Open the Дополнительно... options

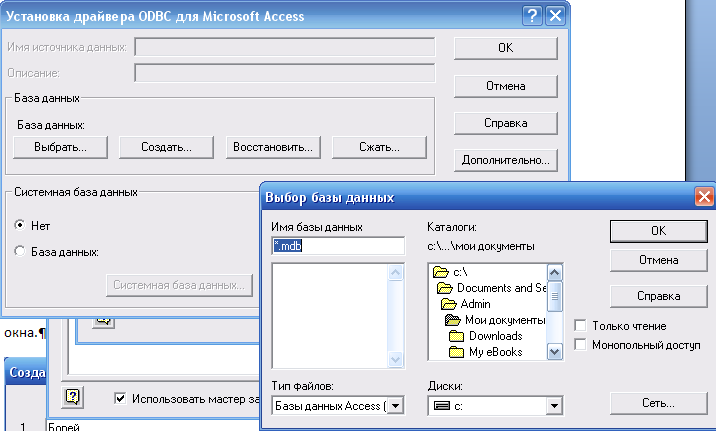pos(505,160)
